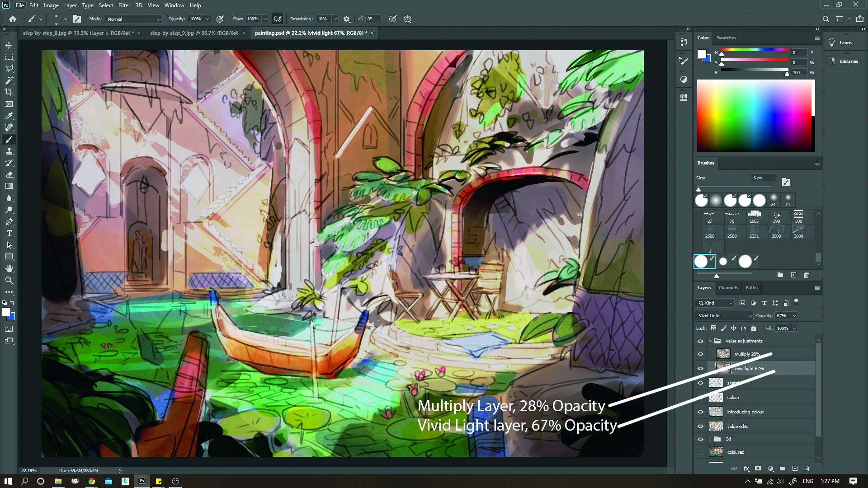Select the Crop tool

click(x=9, y=92)
